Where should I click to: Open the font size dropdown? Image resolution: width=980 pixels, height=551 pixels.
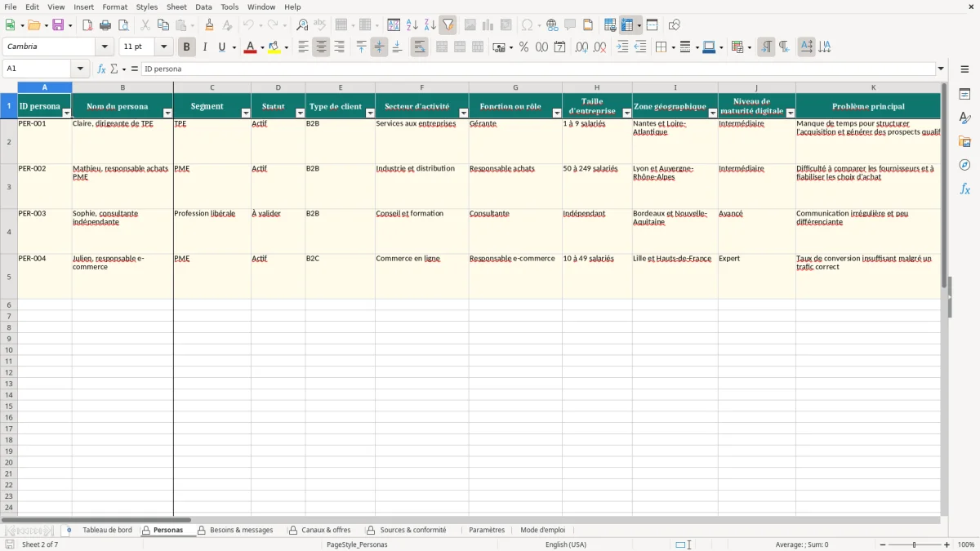tap(163, 47)
